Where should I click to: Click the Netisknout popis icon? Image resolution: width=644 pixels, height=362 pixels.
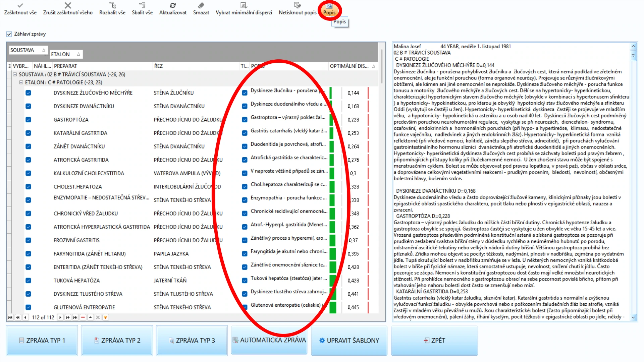(x=298, y=5)
